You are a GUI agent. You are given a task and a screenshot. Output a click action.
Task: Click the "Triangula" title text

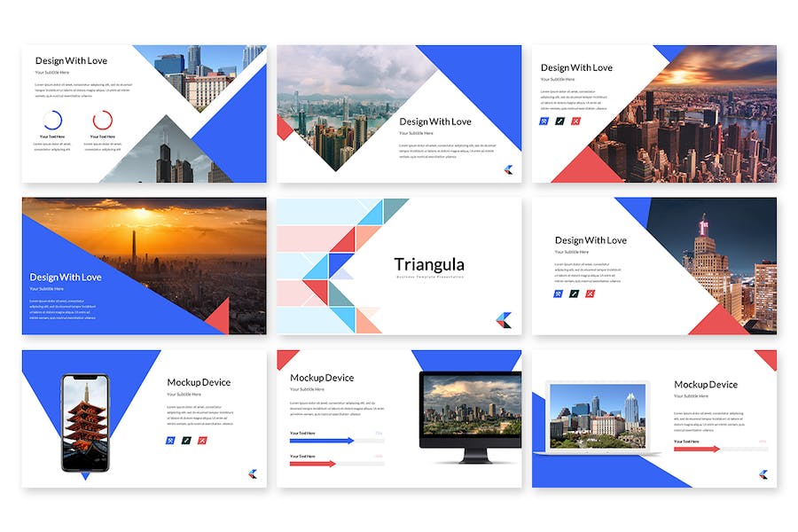point(429,264)
